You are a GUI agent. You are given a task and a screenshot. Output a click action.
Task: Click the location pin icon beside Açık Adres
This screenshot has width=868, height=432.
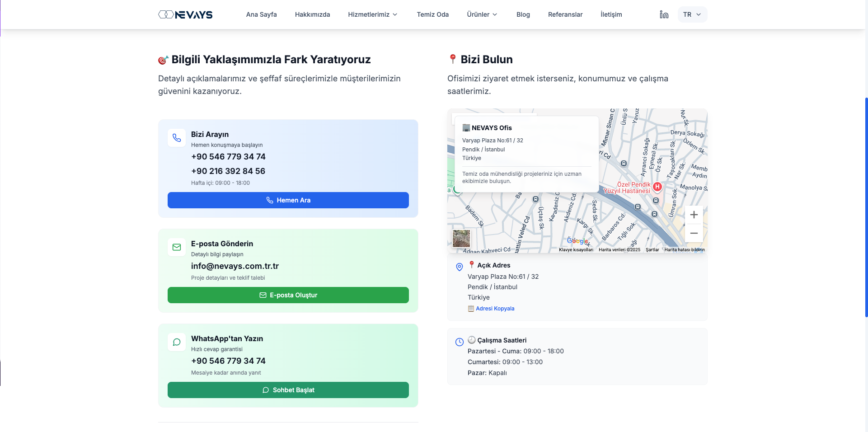click(459, 267)
